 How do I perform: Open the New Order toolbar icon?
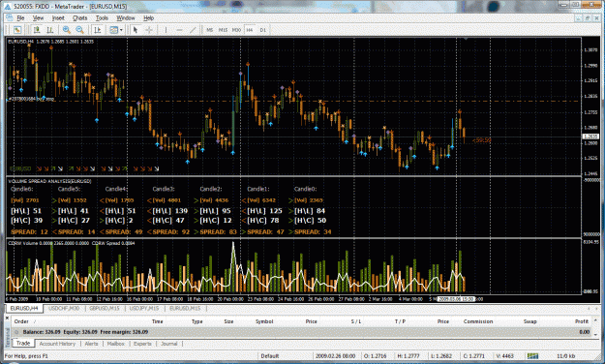(x=17, y=30)
